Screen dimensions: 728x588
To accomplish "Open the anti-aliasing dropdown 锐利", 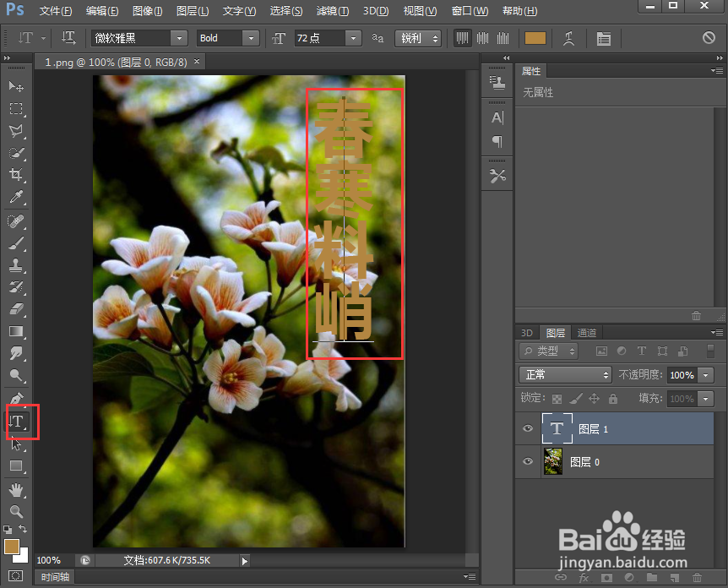I will click(418, 38).
